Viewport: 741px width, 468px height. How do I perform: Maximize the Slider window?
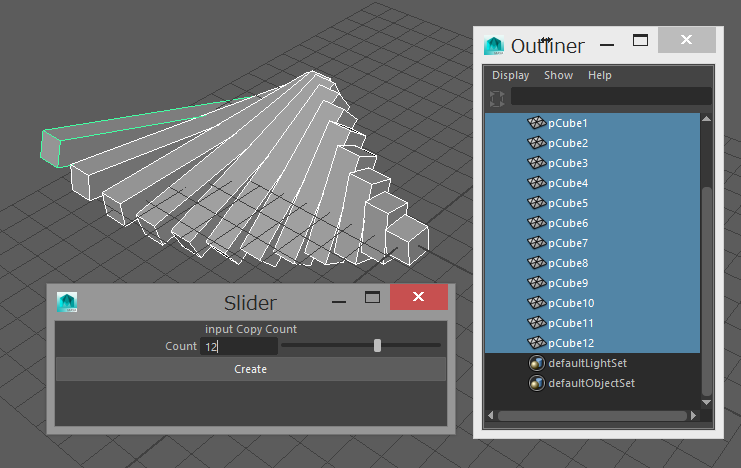click(372, 297)
